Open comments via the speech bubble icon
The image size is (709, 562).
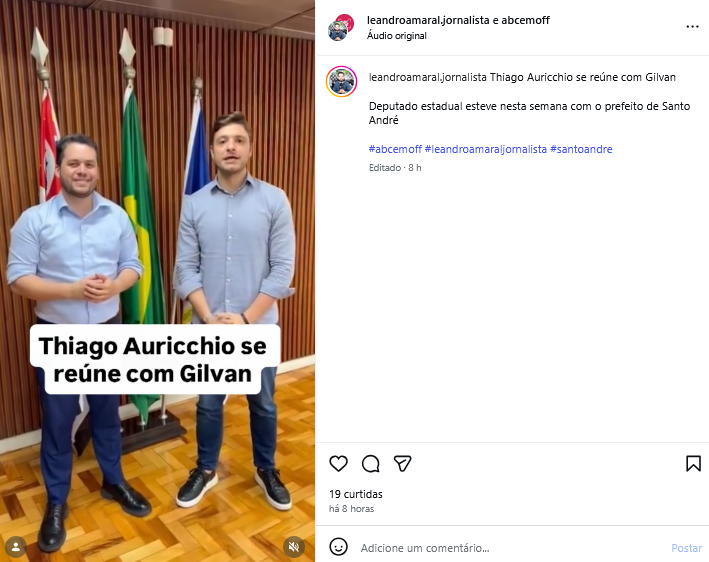[370, 463]
